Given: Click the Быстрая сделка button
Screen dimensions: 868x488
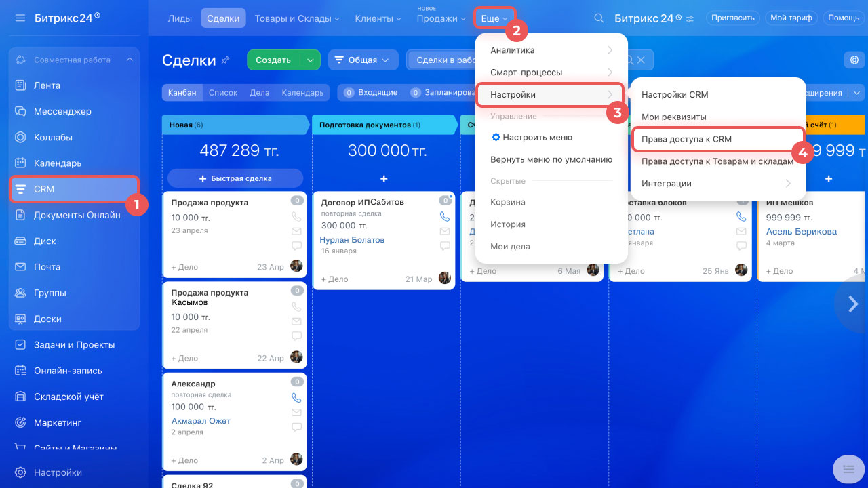Looking at the screenshot, I should tap(235, 178).
